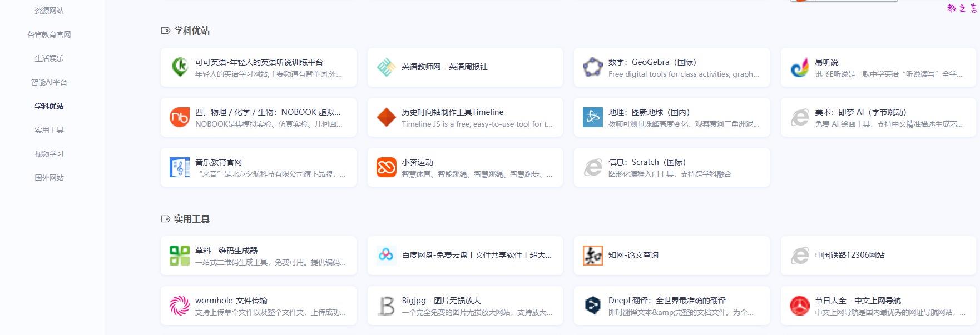Open the 百度网盘 cloud icon

pyautogui.click(x=387, y=256)
